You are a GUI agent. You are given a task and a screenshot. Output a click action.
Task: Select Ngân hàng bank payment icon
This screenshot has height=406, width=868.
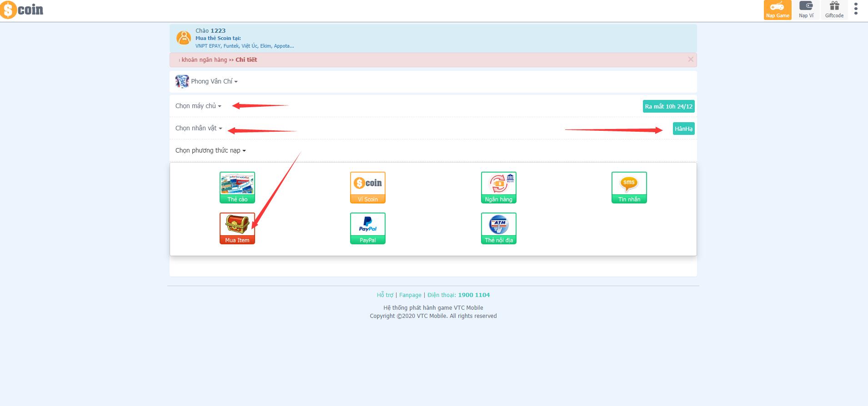coord(498,187)
